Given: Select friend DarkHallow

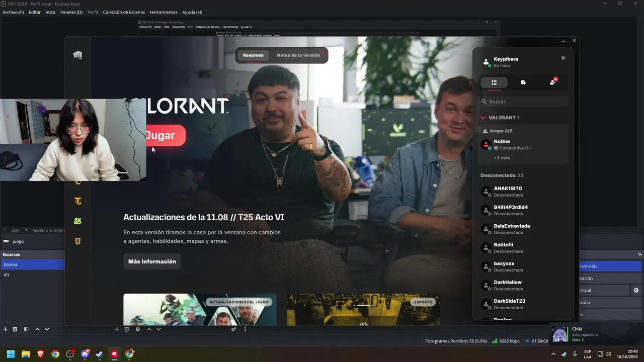Looking at the screenshot, I should pos(523,285).
